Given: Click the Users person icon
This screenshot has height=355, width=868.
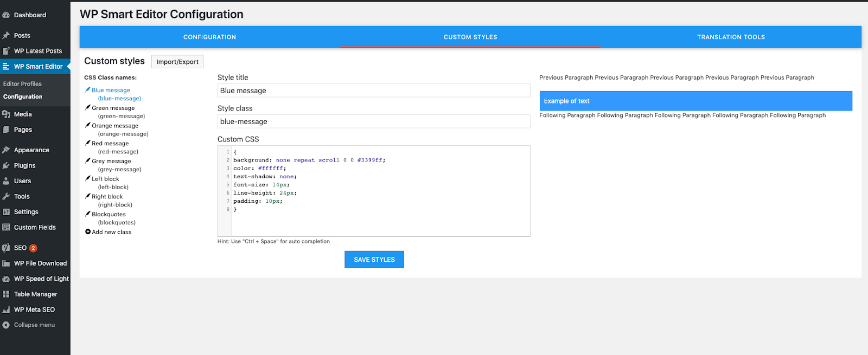Looking at the screenshot, I should point(6,181).
